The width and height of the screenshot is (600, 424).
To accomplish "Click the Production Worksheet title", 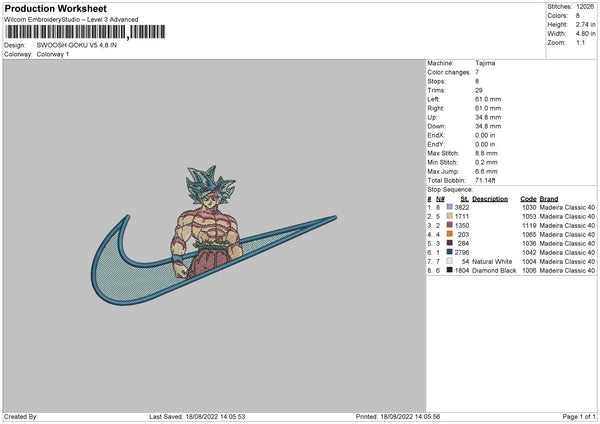I will 55,8.
